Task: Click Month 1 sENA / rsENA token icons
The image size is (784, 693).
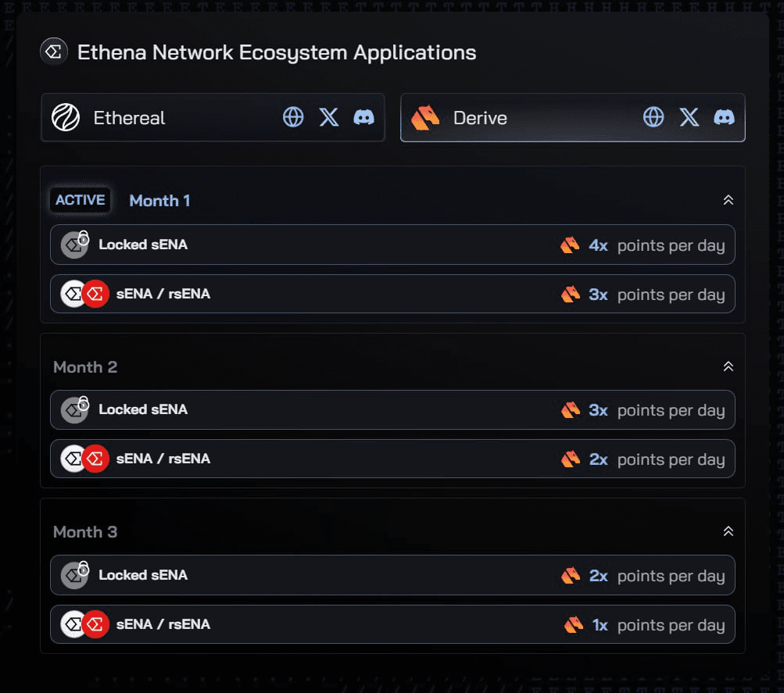Action: point(85,294)
